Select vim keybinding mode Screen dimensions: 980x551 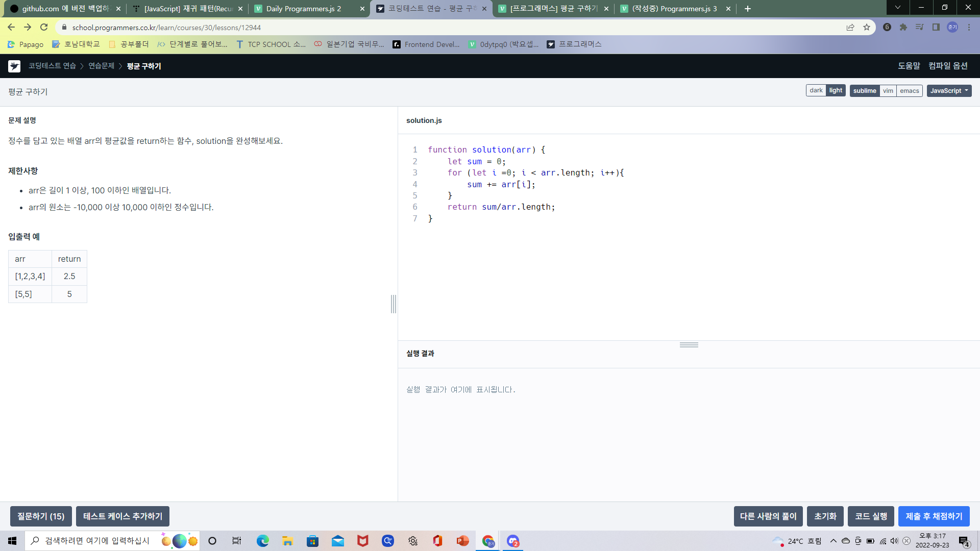[888, 91]
